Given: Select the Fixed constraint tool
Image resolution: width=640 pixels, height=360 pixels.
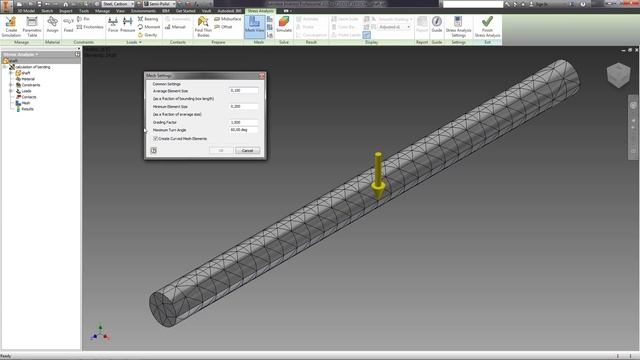Looking at the screenshot, I should 68,25.
